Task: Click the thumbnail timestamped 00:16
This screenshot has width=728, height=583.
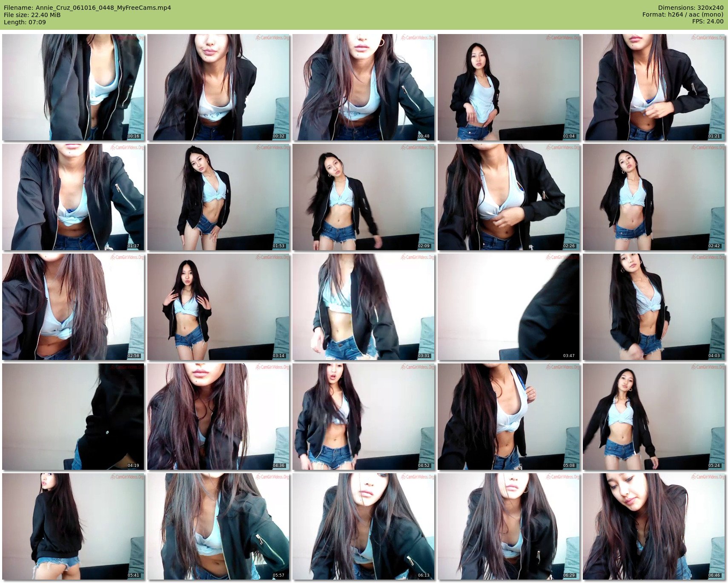Action: (73, 87)
